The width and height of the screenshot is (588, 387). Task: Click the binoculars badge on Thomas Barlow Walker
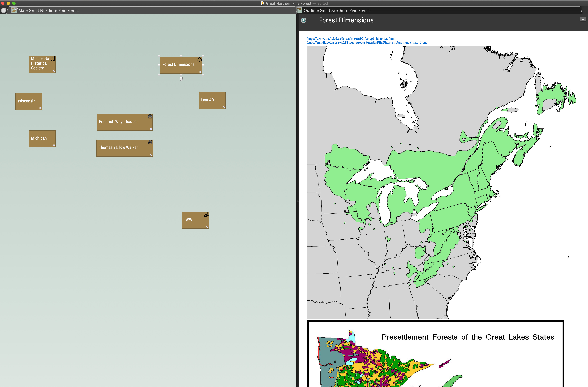(150, 142)
